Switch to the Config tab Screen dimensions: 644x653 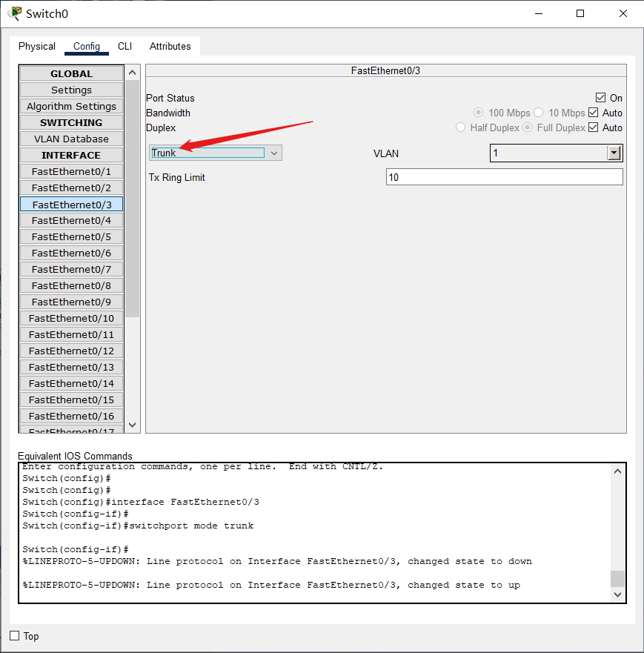click(87, 46)
